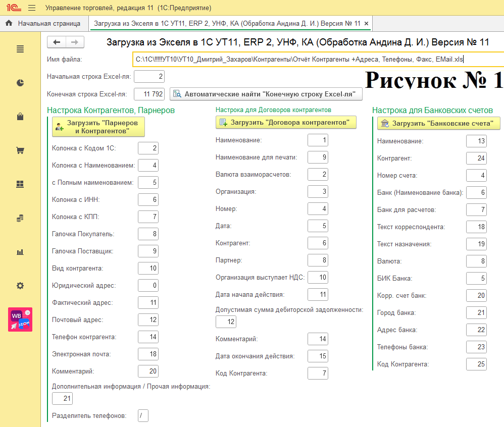The height and width of the screenshot is (427, 504).
Task: Close the Загрузка из Экселя tab
Action: tap(366, 23)
